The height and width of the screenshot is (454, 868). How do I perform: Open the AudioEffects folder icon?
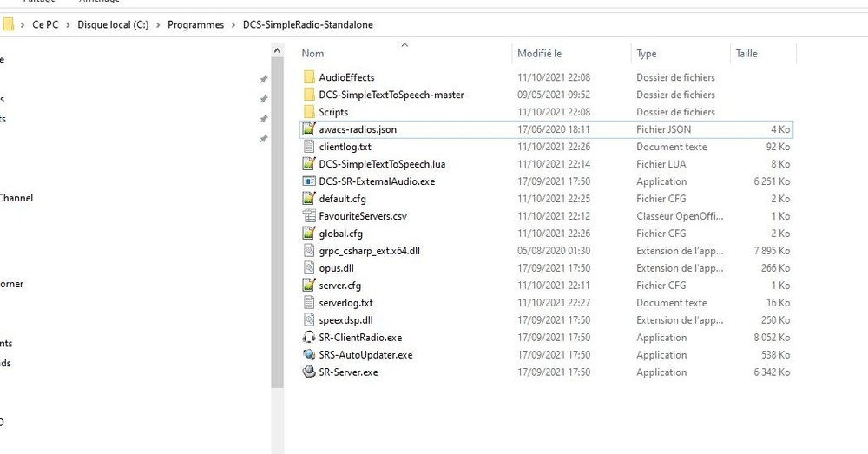(x=309, y=77)
